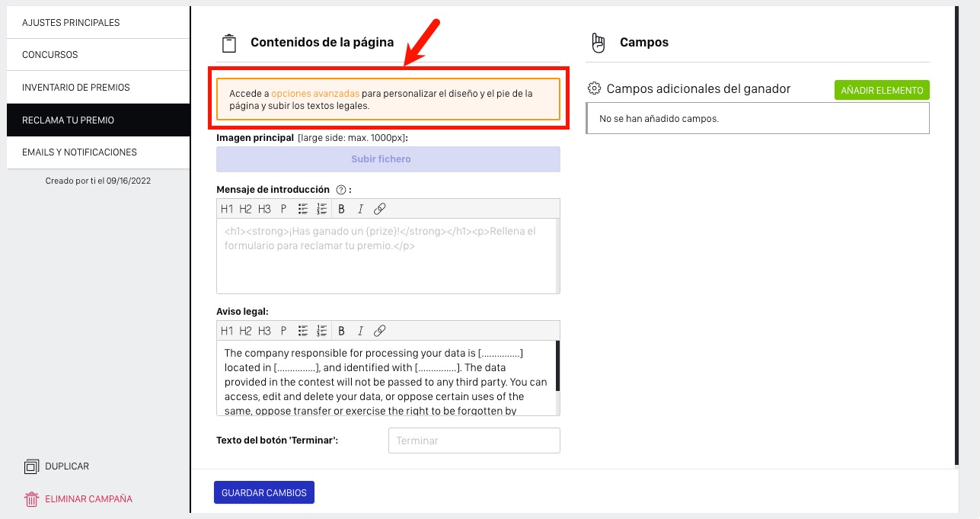Apply H2 heading in Aviso legal toolbar

(x=245, y=331)
